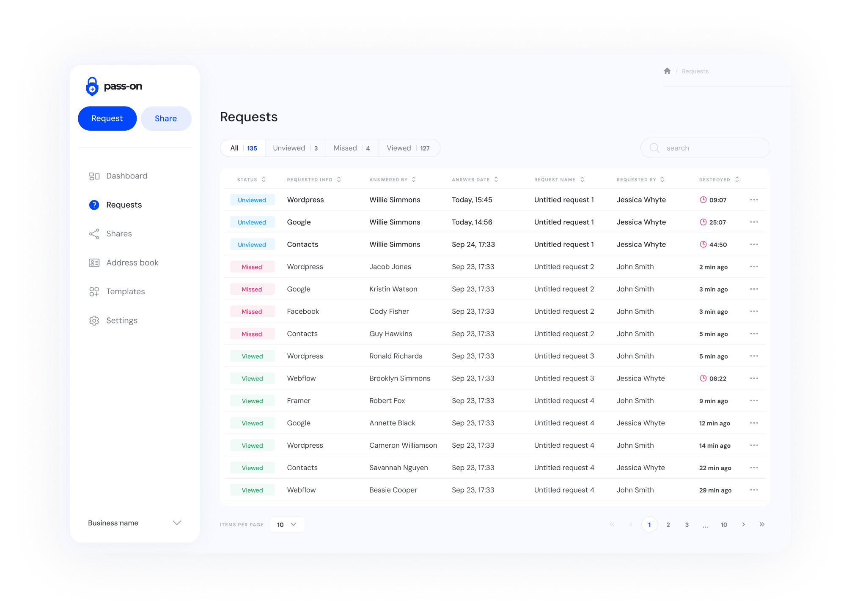The width and height of the screenshot is (849, 616).
Task: Open the items per page dropdown
Action: (287, 525)
